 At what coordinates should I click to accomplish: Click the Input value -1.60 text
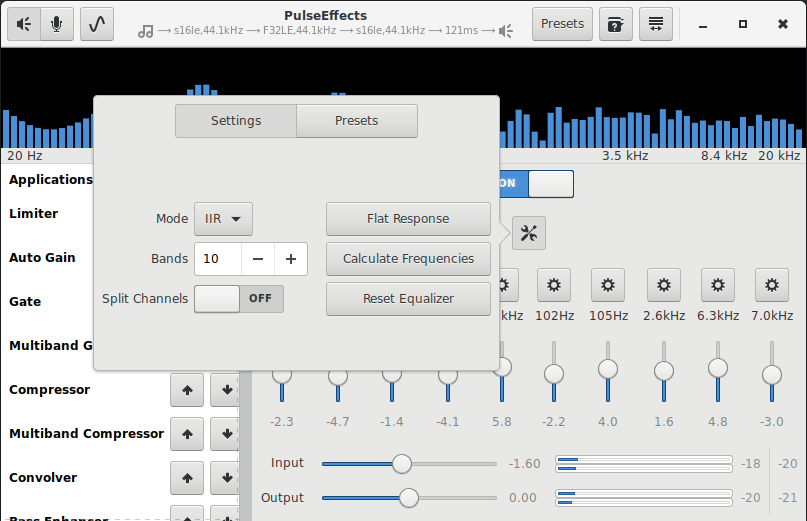524,464
